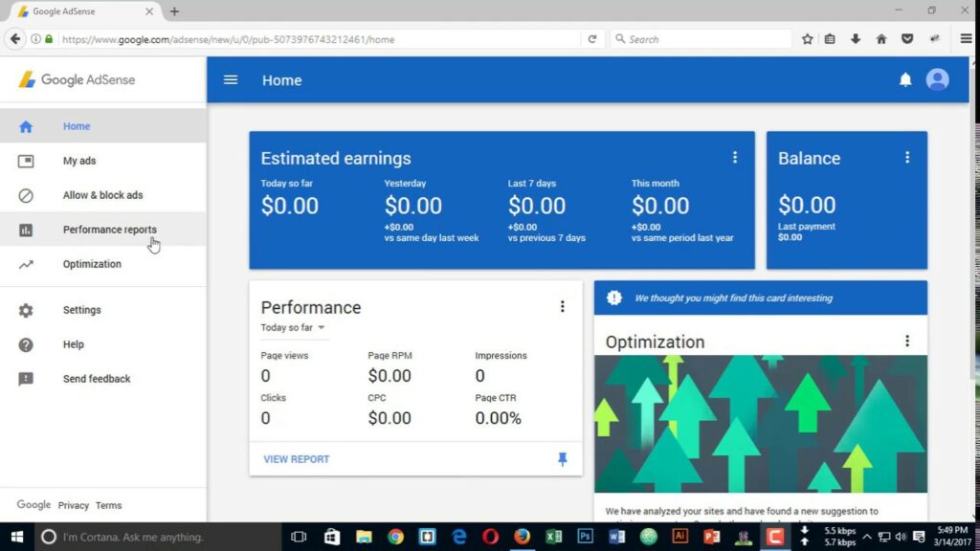This screenshot has height=551, width=980.
Task: Focus the Firefox Search box
Action: pyautogui.click(x=702, y=39)
